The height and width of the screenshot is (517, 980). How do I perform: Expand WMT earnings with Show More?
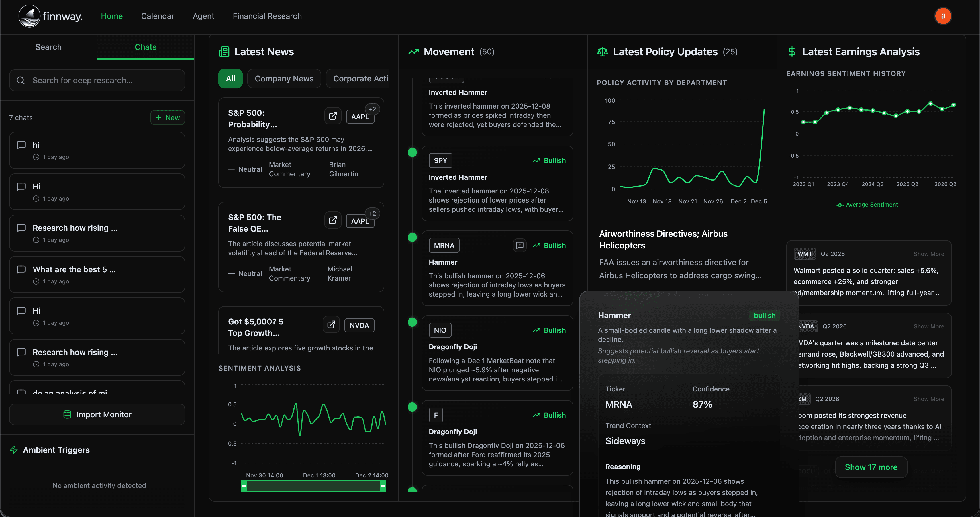(929, 254)
